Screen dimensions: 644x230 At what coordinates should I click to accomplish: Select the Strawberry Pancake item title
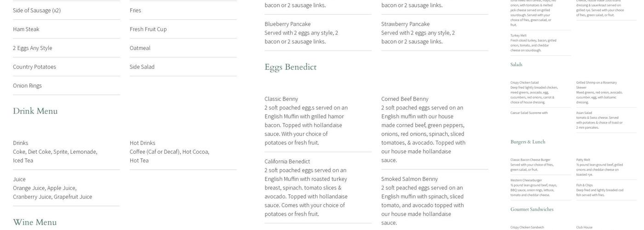(405, 24)
